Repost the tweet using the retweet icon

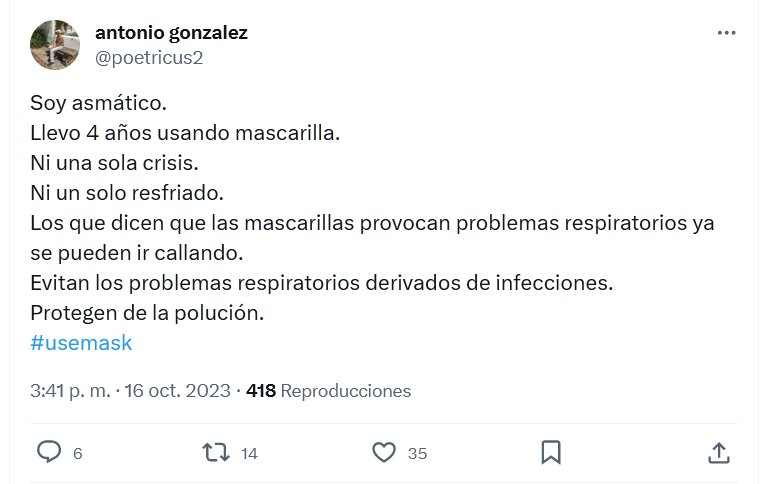[x=215, y=452]
